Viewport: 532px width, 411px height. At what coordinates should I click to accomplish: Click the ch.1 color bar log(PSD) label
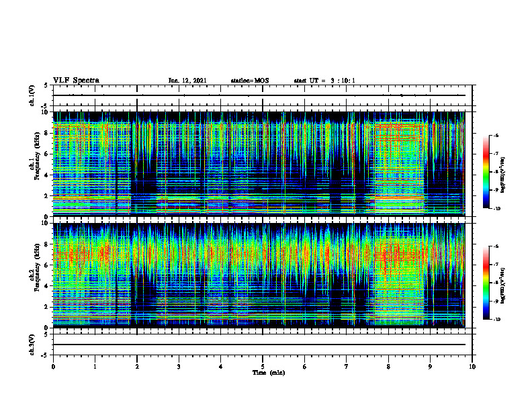(503, 175)
